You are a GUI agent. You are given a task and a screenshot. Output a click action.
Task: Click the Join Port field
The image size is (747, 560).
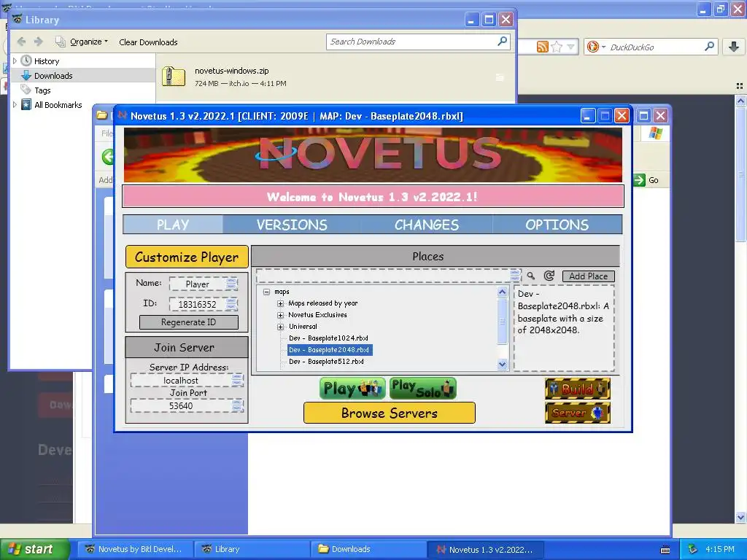coord(187,405)
